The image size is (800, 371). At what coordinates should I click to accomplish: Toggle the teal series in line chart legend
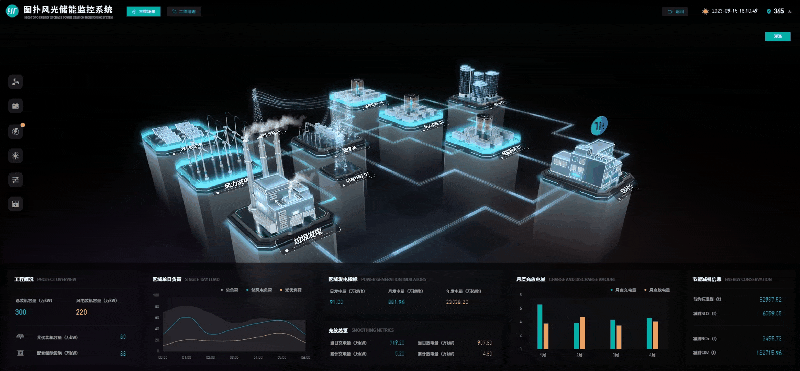coord(259,290)
